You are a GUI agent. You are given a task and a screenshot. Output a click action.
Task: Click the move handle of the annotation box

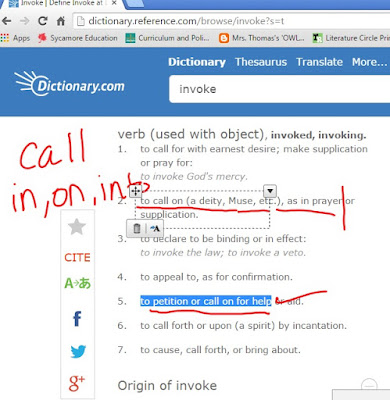tap(136, 191)
